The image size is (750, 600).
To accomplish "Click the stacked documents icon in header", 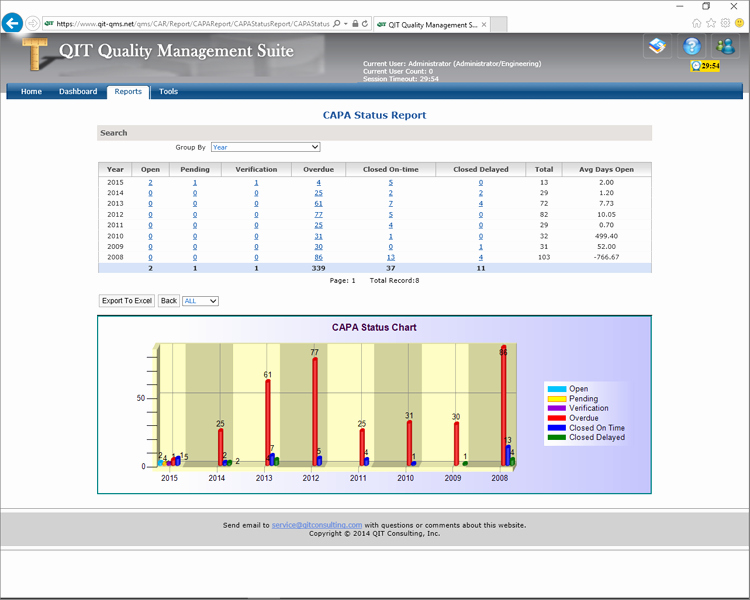I will [x=657, y=46].
